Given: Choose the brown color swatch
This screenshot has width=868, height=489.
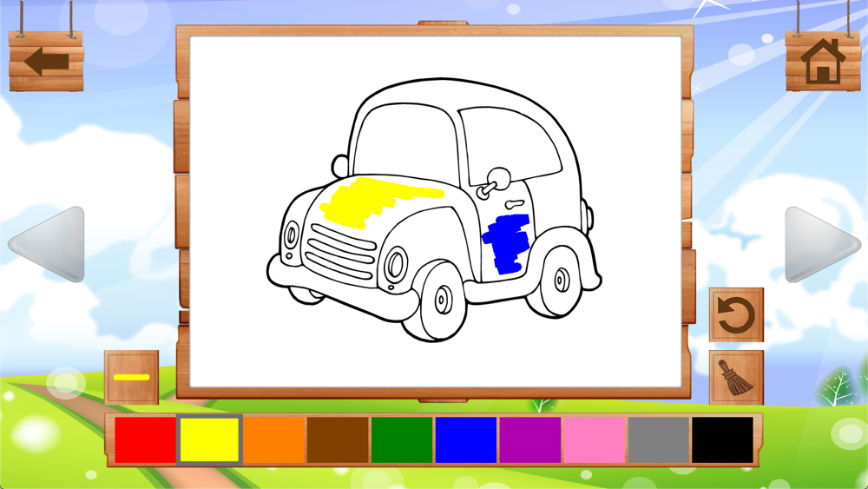Looking at the screenshot, I should [x=338, y=439].
